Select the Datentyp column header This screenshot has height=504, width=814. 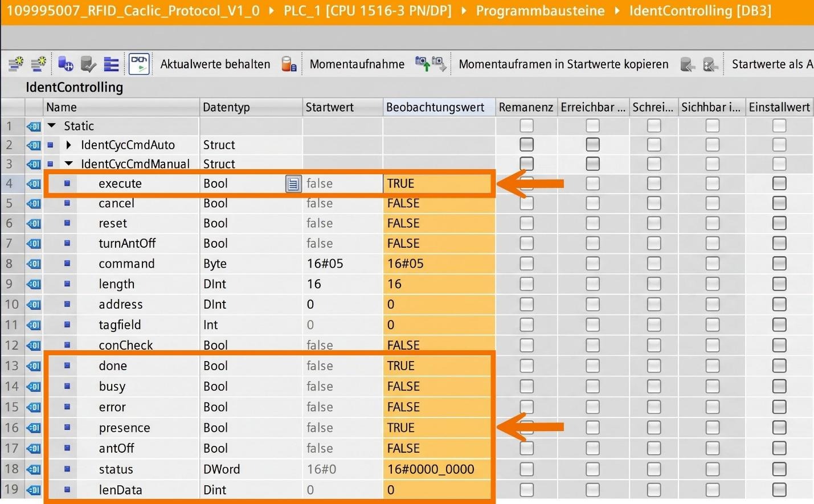251,107
